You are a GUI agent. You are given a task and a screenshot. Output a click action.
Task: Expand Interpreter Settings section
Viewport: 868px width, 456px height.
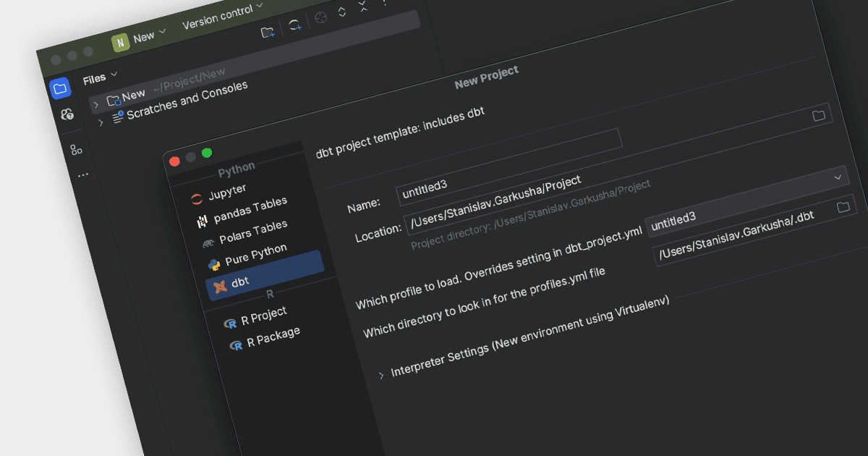tap(381, 375)
